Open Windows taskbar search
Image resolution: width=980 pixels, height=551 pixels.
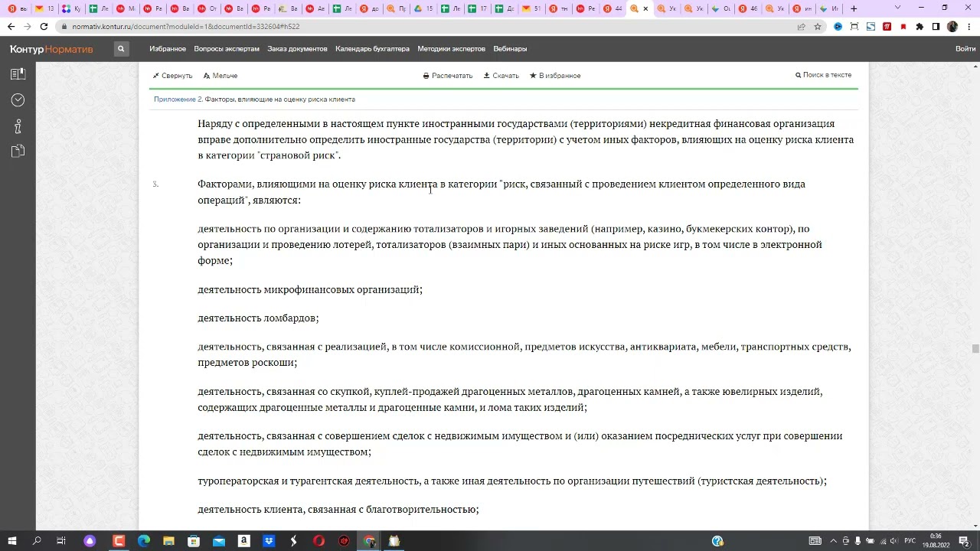coord(37,541)
